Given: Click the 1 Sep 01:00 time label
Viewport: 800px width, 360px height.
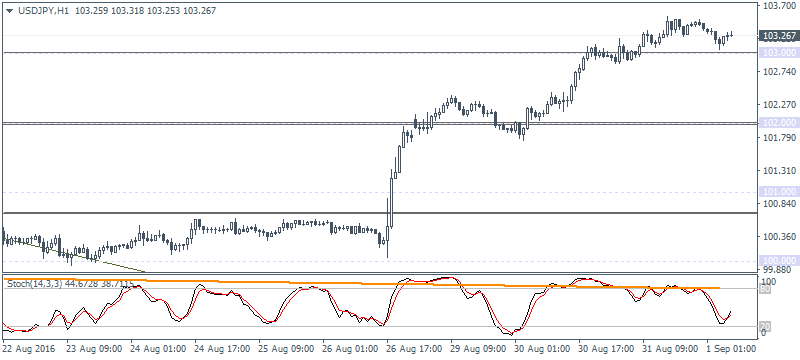Looking at the screenshot, I should pos(732,349).
